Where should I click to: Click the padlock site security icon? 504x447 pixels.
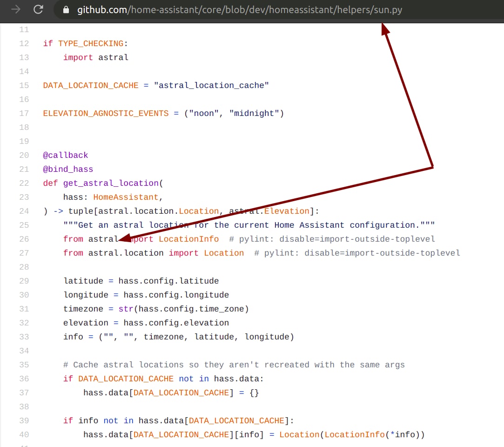tap(66, 10)
